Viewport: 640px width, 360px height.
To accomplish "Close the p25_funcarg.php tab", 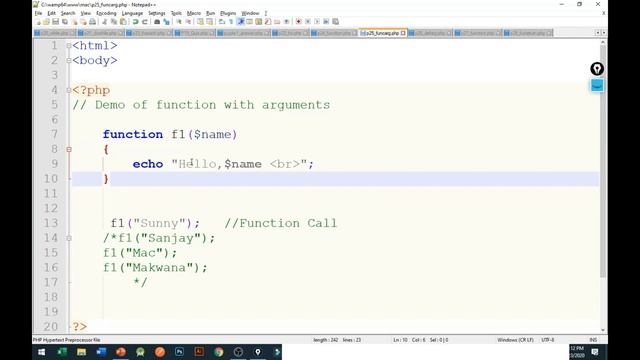I will coord(403,33).
